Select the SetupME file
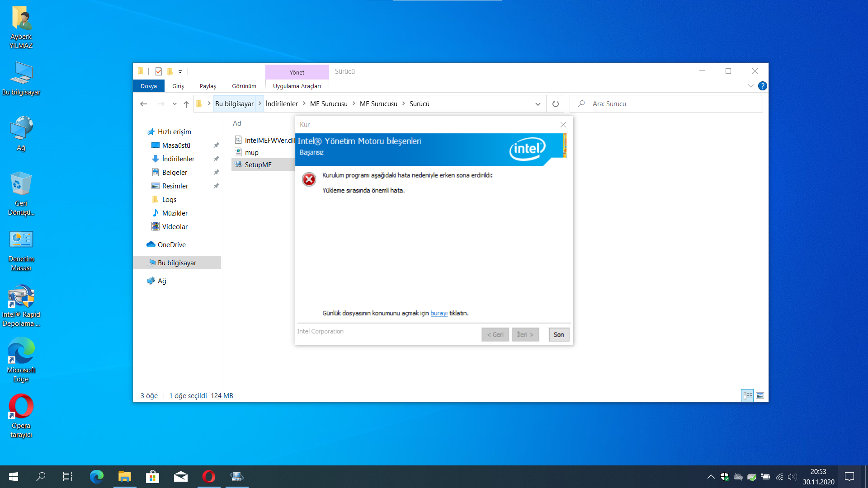 (258, 164)
